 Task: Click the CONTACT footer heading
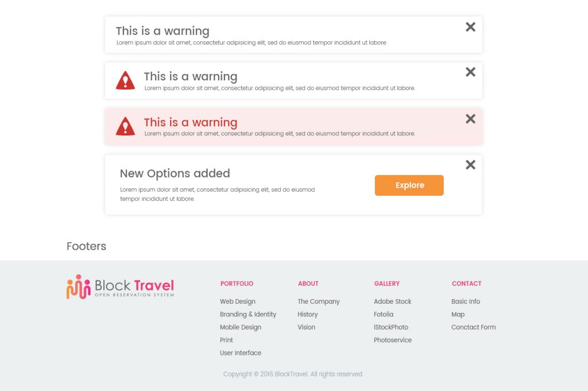point(466,284)
